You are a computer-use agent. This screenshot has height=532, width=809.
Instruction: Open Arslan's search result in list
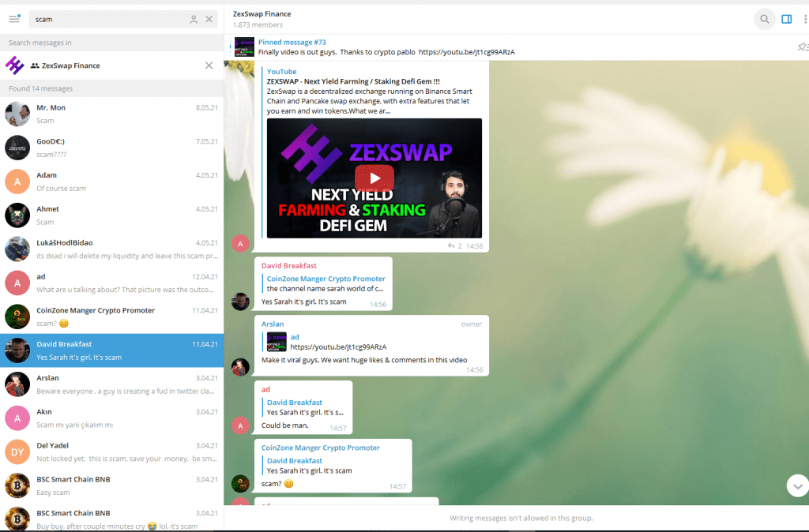tap(112, 384)
